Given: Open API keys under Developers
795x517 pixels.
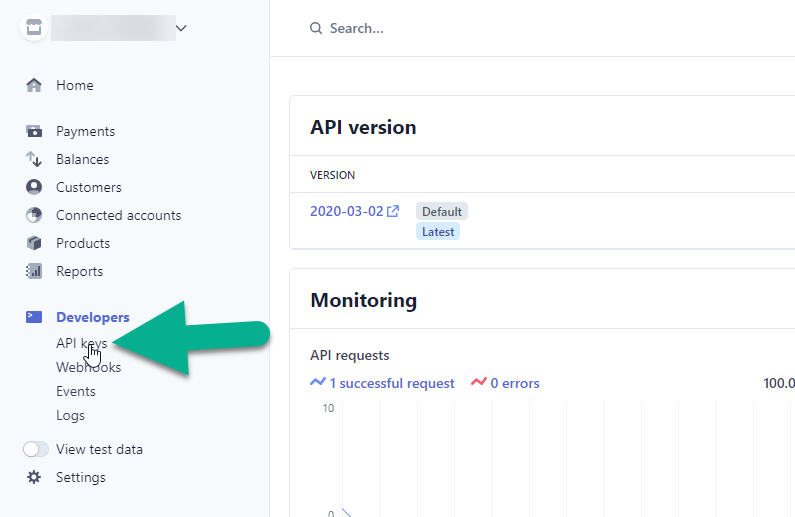Looking at the screenshot, I should point(82,343).
